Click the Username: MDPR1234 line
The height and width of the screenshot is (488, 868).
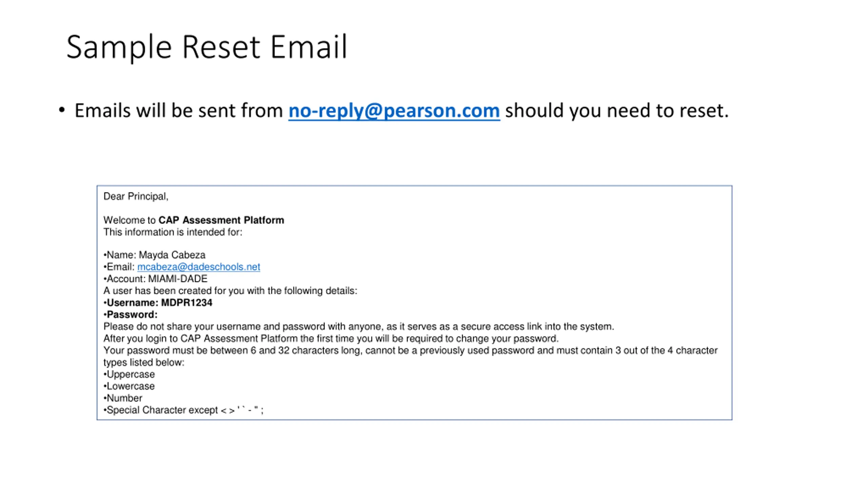pos(158,303)
